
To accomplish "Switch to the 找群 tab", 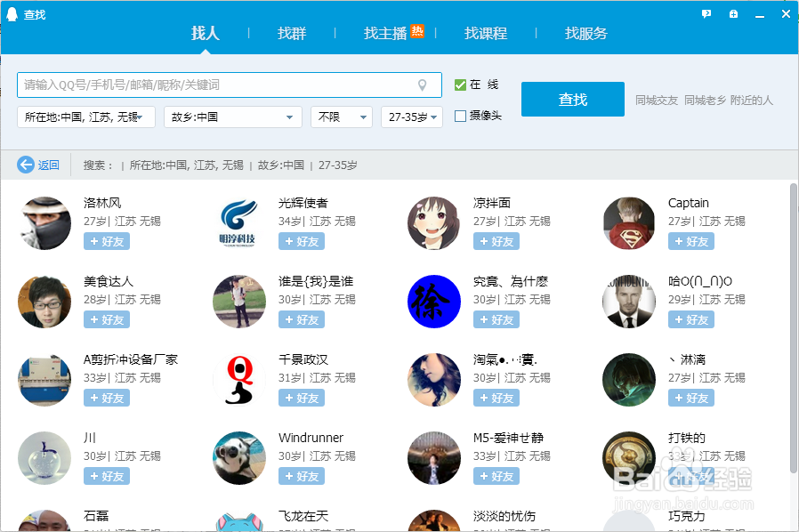I will pos(292,33).
